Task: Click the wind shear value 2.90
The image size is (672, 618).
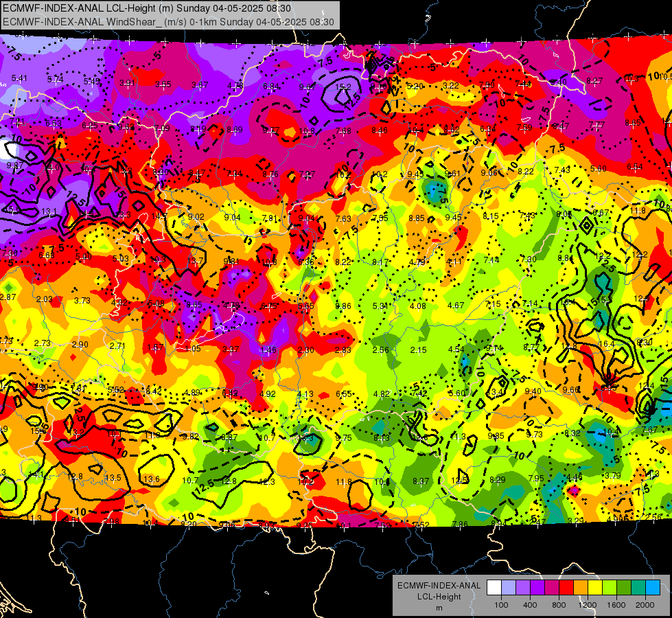Action: tap(80, 345)
